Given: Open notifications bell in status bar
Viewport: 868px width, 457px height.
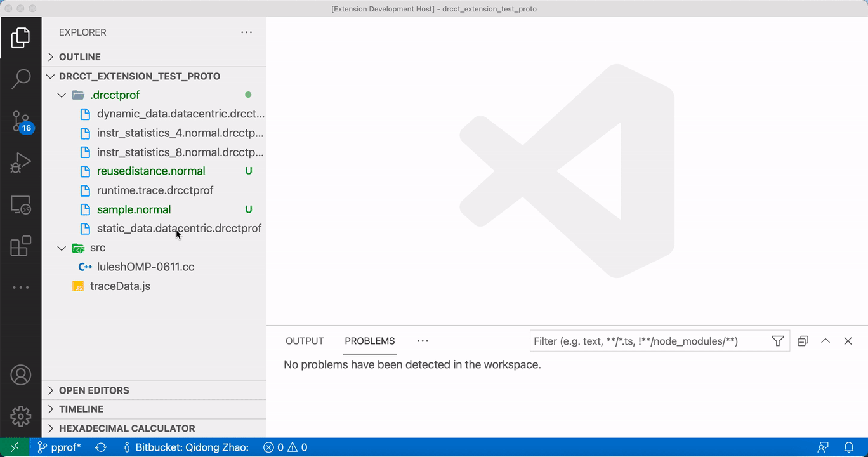Looking at the screenshot, I should 848,447.
